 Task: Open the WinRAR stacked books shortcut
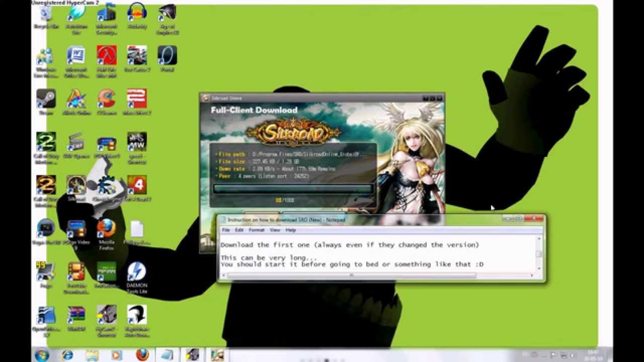76,318
